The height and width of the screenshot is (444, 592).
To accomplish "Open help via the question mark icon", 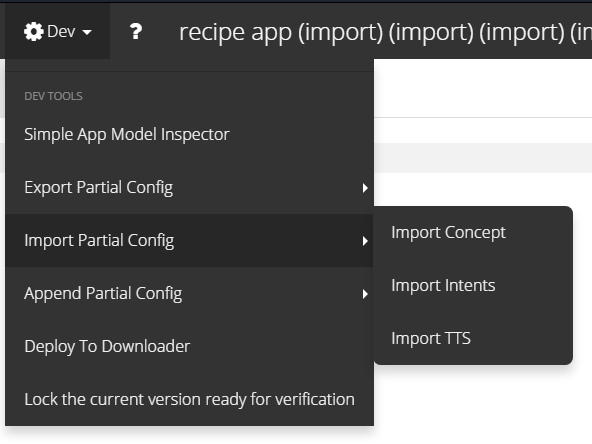I will 136,32.
